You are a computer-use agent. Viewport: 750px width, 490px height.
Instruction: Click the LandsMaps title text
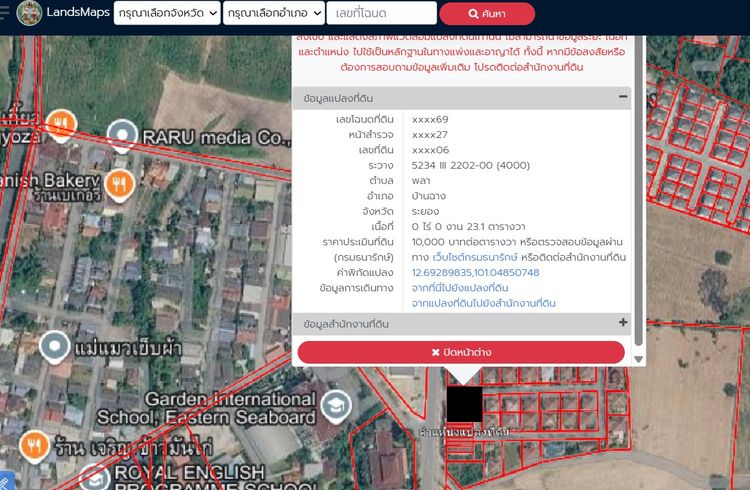78,12
